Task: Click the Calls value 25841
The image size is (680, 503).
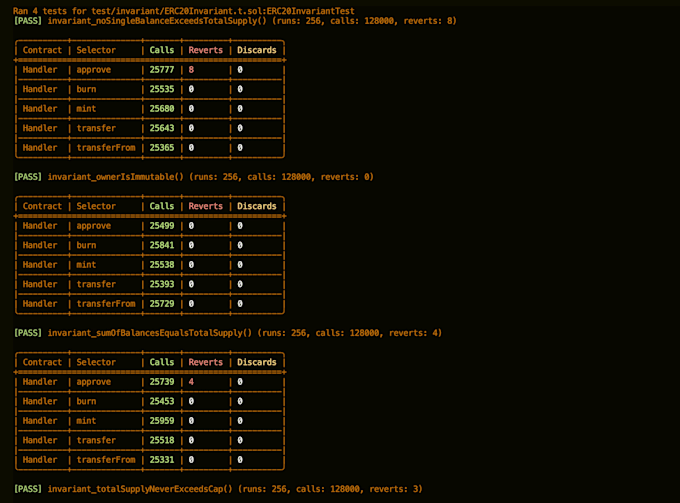Action: 162,245
